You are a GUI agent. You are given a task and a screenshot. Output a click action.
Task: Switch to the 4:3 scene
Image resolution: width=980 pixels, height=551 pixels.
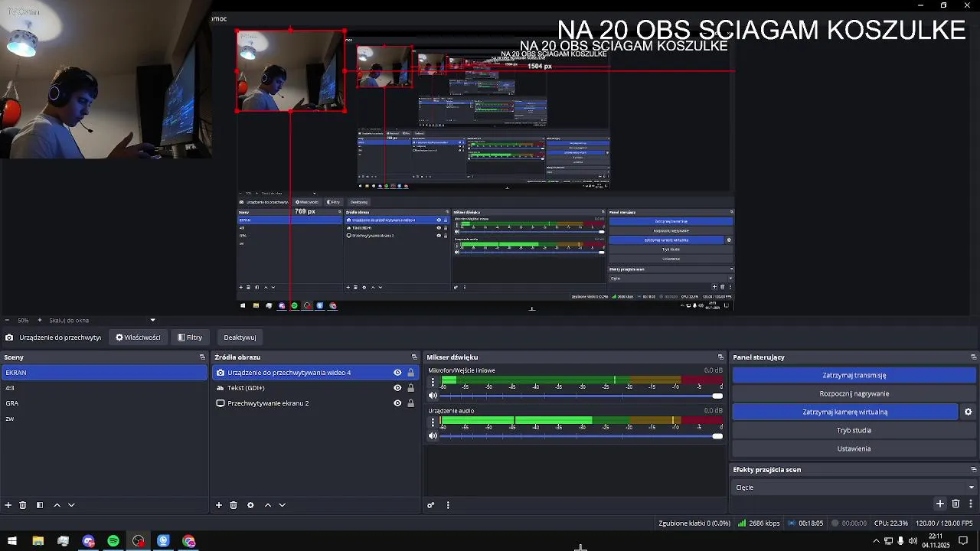tap(104, 388)
